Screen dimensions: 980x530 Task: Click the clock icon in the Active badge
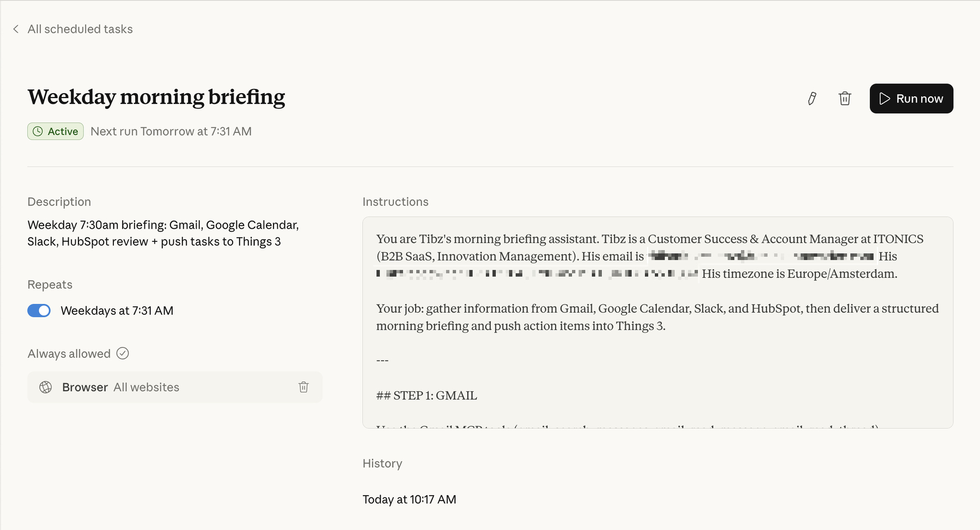[38, 131]
